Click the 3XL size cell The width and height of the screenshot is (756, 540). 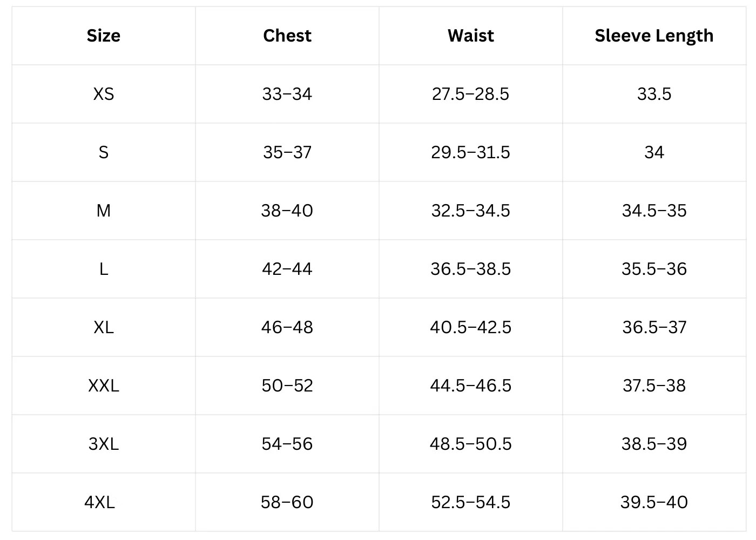pyautogui.click(x=103, y=444)
